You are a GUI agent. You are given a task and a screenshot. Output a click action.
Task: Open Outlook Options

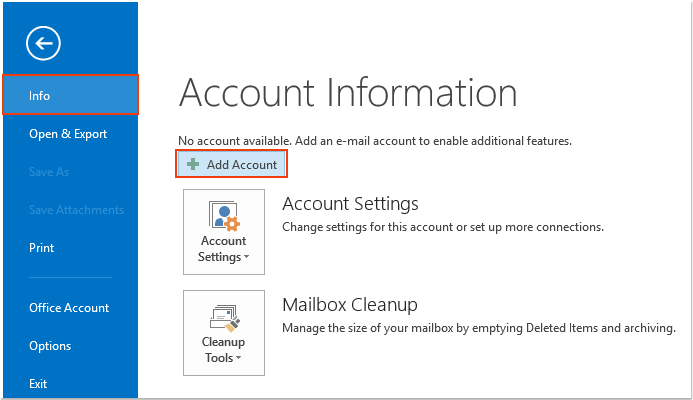(50, 346)
